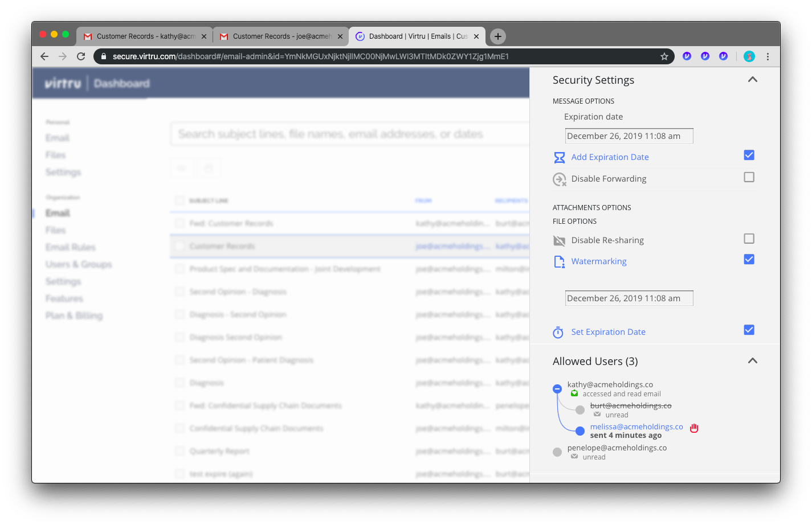Click the Disable Forwarding arrow icon

click(x=560, y=179)
